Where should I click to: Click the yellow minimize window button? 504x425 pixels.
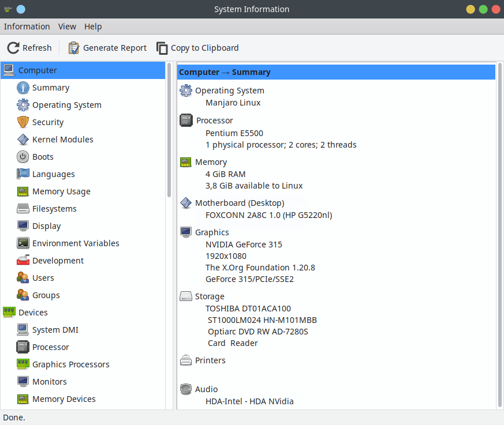(471, 9)
